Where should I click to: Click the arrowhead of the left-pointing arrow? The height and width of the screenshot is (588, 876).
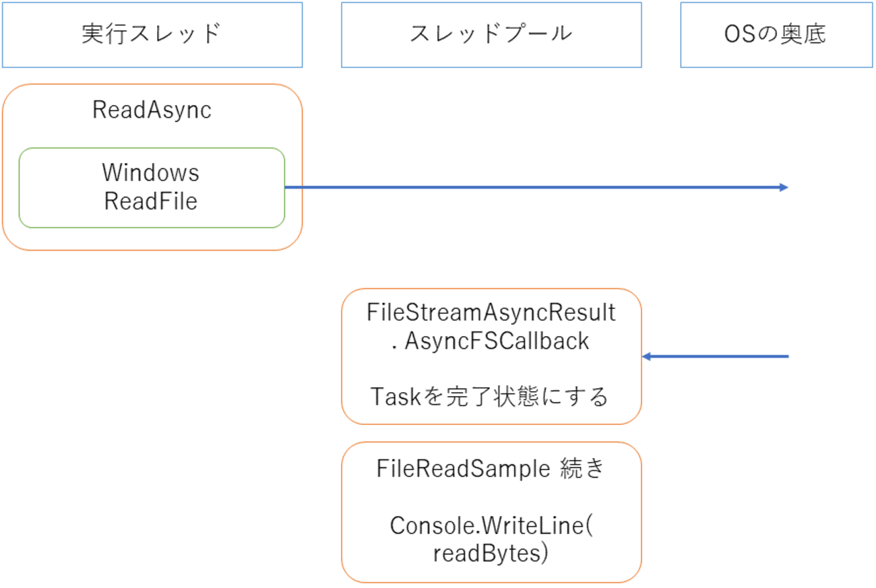[646, 356]
